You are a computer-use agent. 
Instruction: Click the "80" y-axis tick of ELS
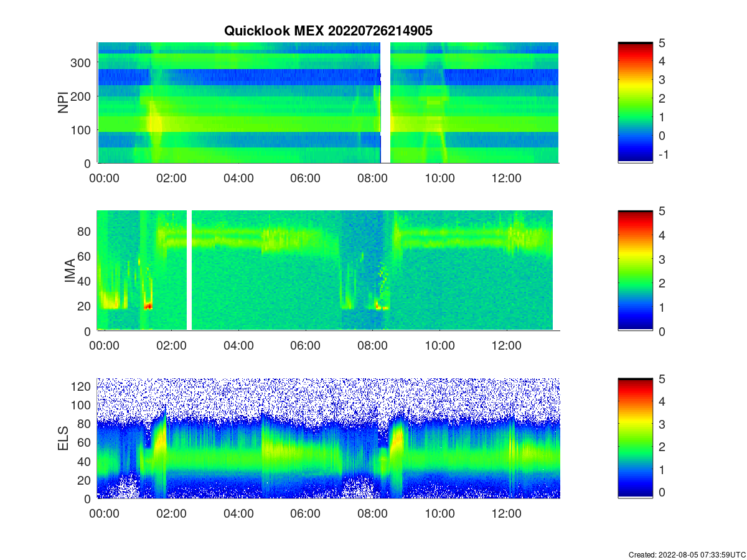85,424
